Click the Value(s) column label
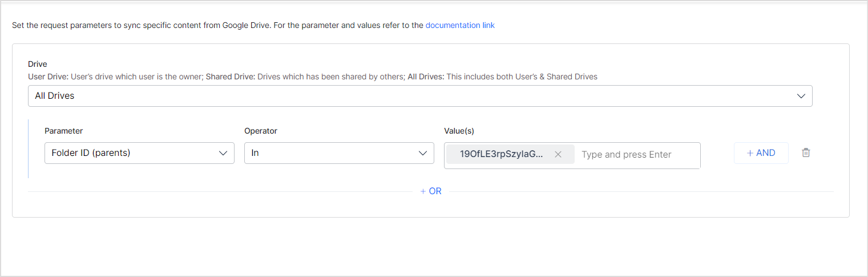 (459, 131)
